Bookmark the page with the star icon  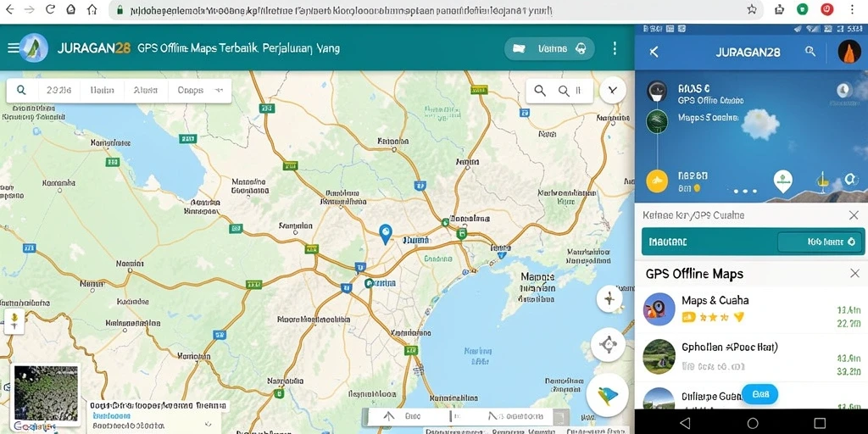(x=751, y=9)
